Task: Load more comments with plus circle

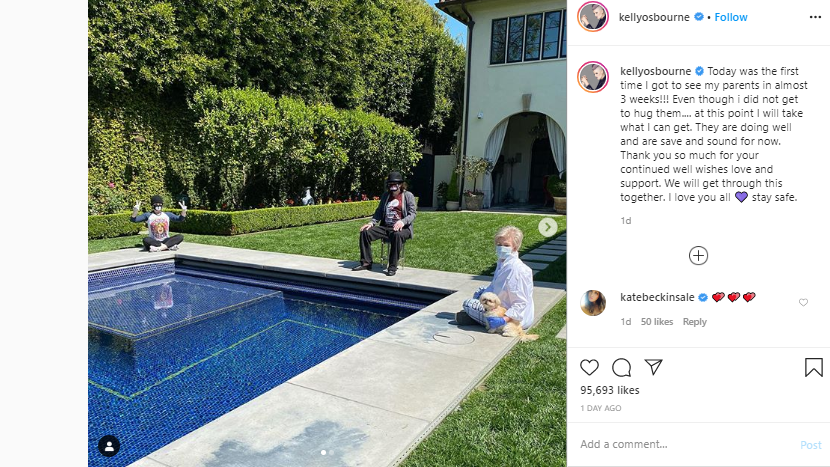Action: pos(698,256)
